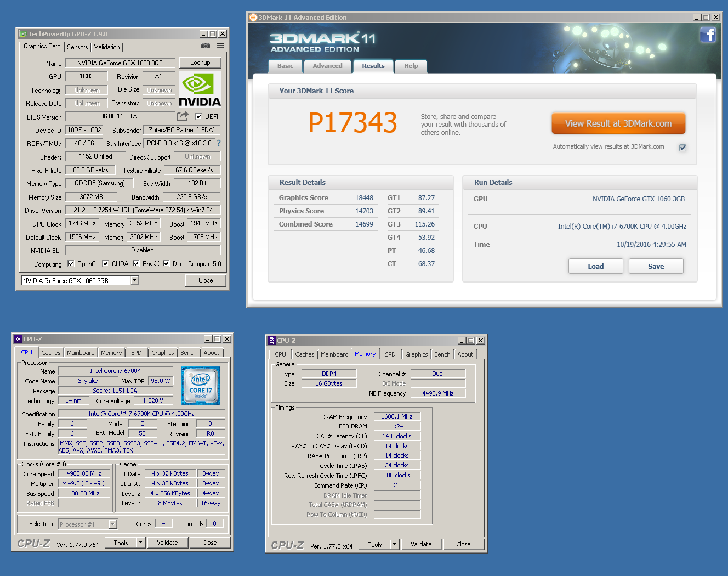The width and height of the screenshot is (728, 576).
Task: Click the DRAM Frequency value 1600.1 MHz
Action: click(x=397, y=416)
